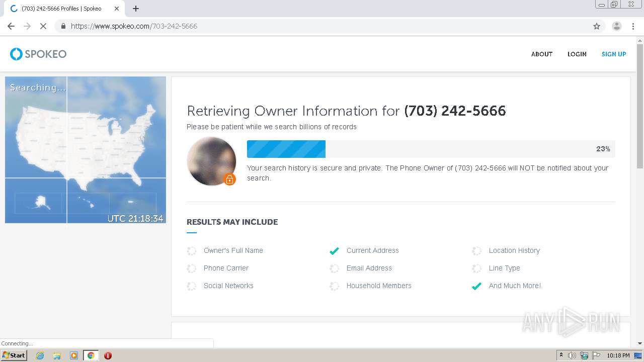
Task: Click the And Much More! text
Action: pos(515,286)
